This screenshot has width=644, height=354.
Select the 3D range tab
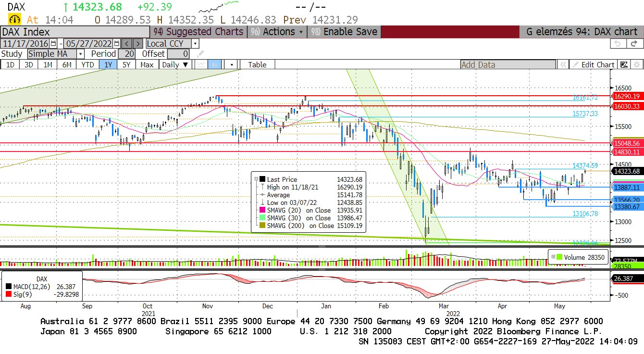28,64
